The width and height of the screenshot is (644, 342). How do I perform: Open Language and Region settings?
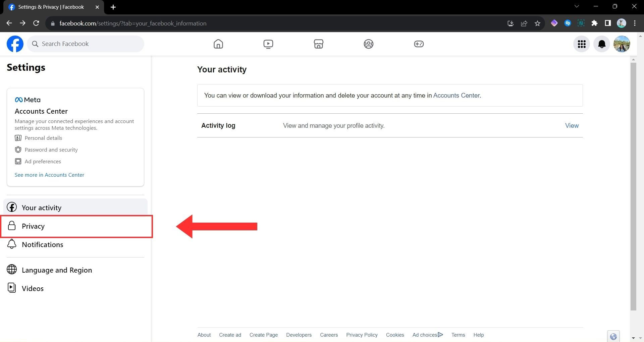pyautogui.click(x=57, y=270)
